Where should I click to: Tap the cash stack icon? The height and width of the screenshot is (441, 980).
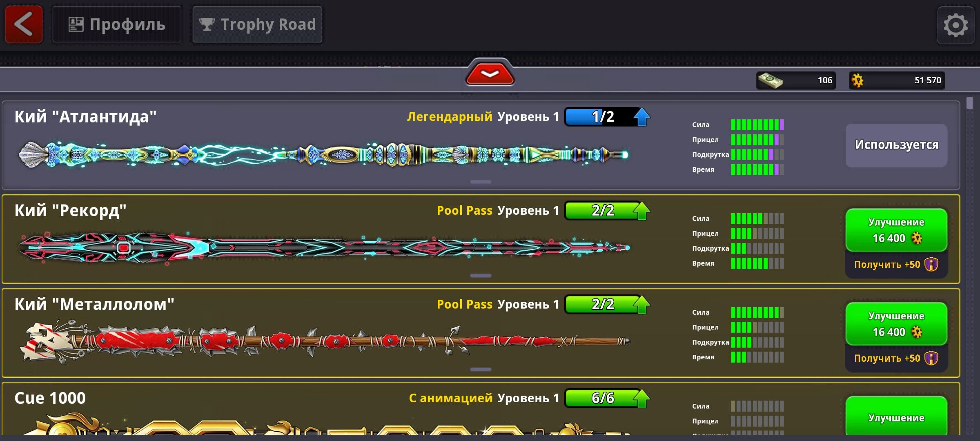(x=770, y=80)
